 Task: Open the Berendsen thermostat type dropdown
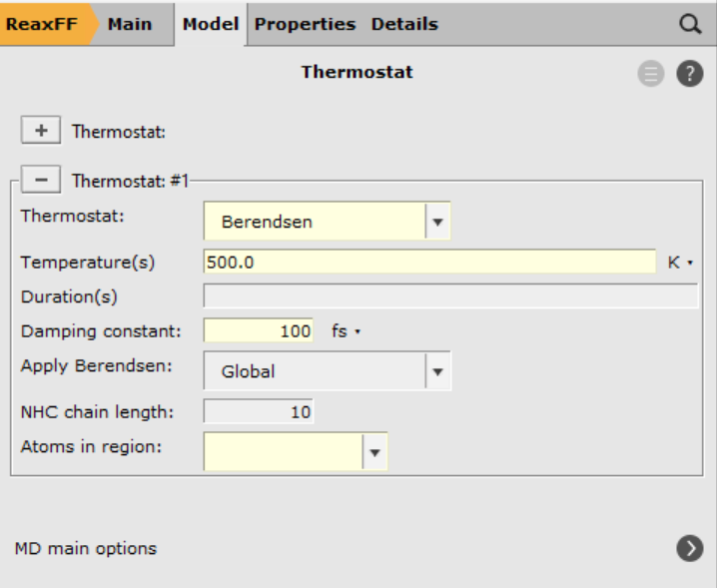coord(327,222)
